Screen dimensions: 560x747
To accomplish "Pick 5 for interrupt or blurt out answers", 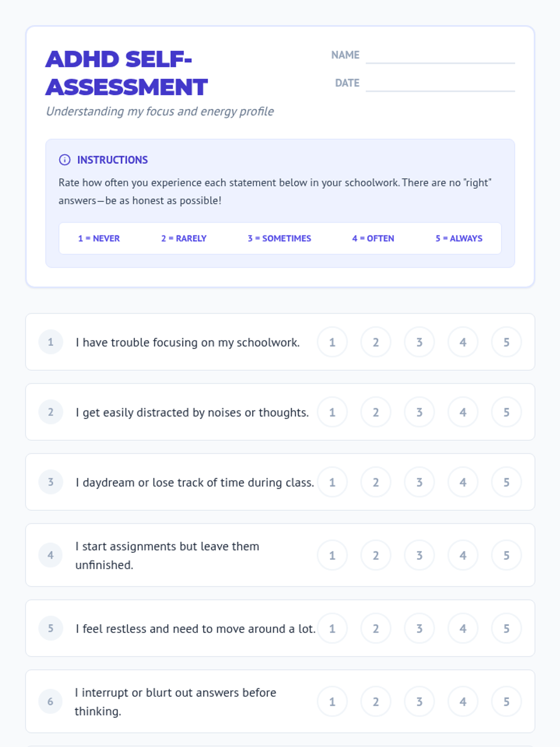I will click(506, 701).
